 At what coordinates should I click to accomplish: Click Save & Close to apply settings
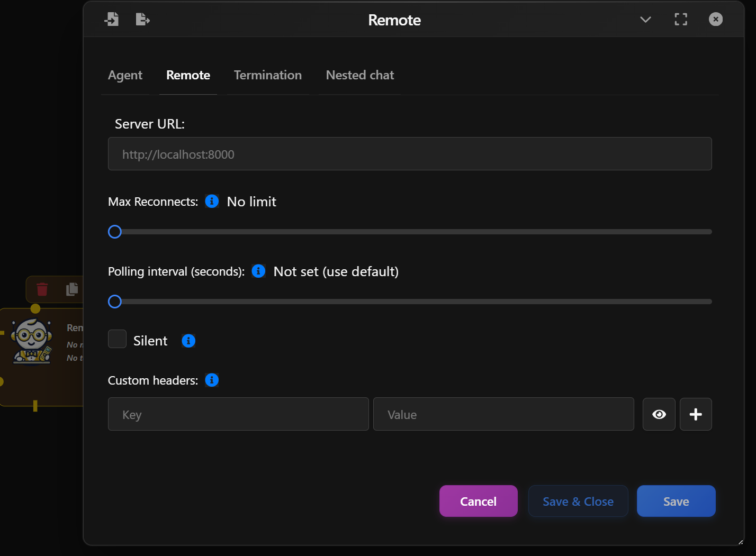[x=578, y=501]
